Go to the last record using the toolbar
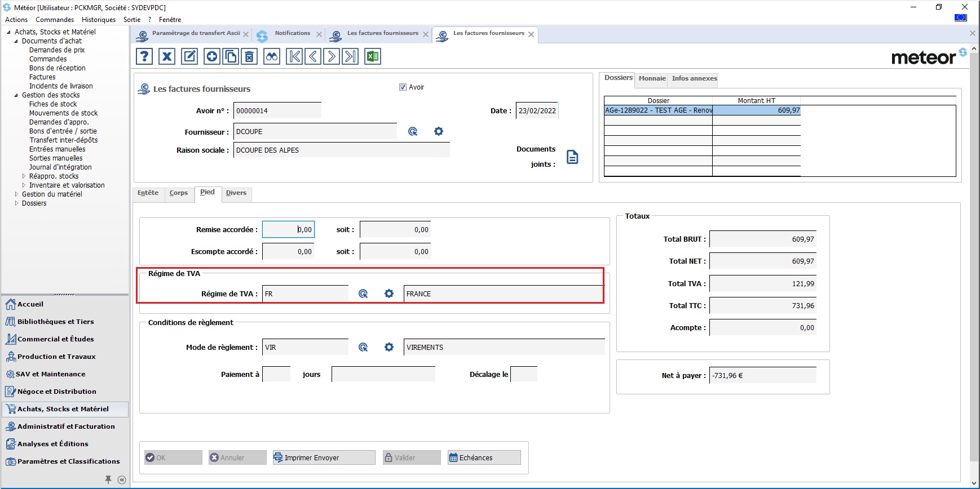This screenshot has width=980, height=489. 350,56
